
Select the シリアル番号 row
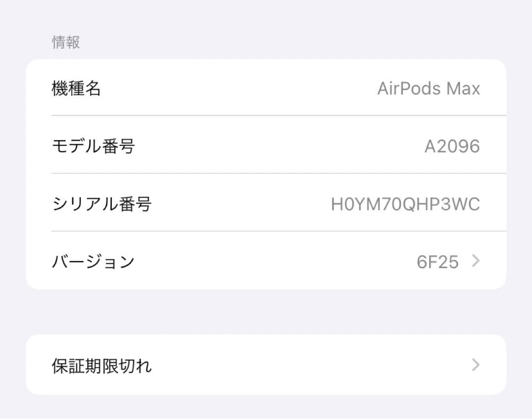266,204
